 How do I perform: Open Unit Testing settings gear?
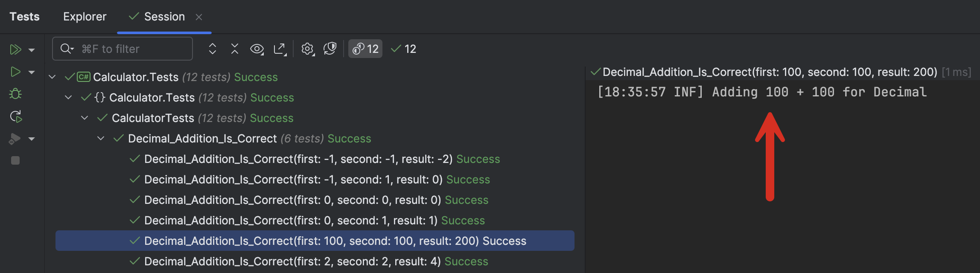click(307, 49)
